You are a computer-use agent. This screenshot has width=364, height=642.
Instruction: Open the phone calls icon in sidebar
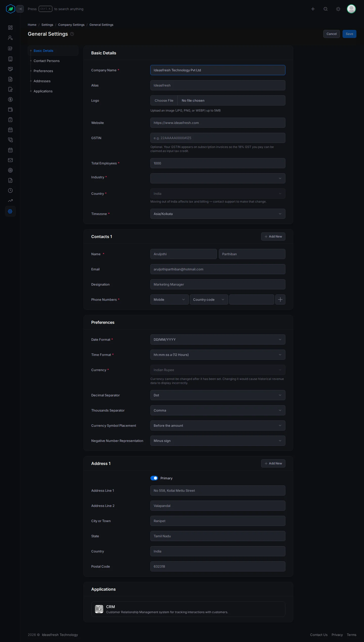[10, 140]
